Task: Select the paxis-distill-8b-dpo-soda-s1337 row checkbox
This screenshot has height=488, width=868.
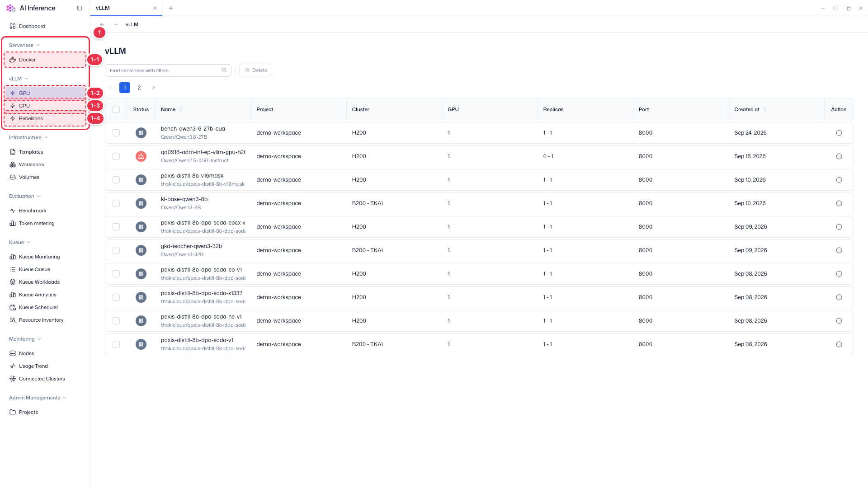Action: click(x=116, y=297)
